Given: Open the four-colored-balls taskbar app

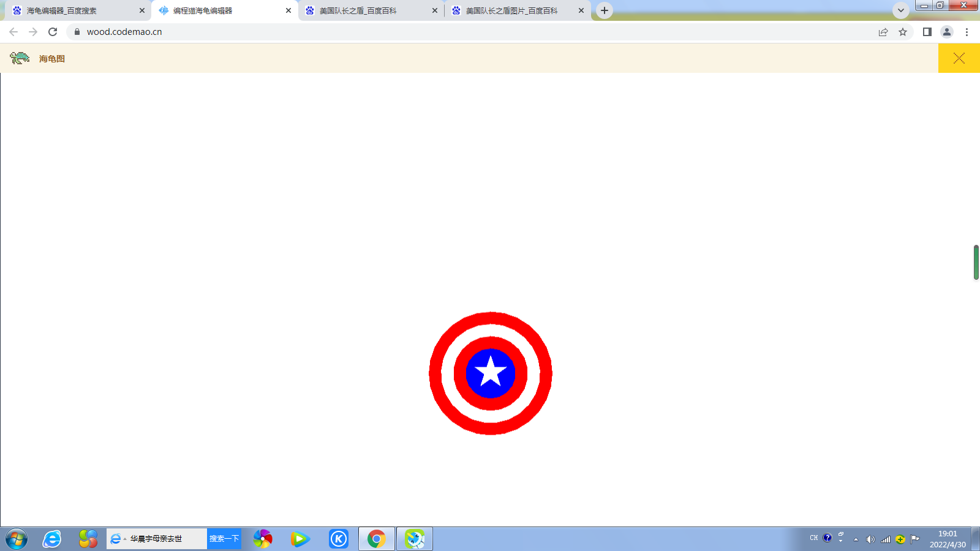Looking at the screenshot, I should point(88,539).
